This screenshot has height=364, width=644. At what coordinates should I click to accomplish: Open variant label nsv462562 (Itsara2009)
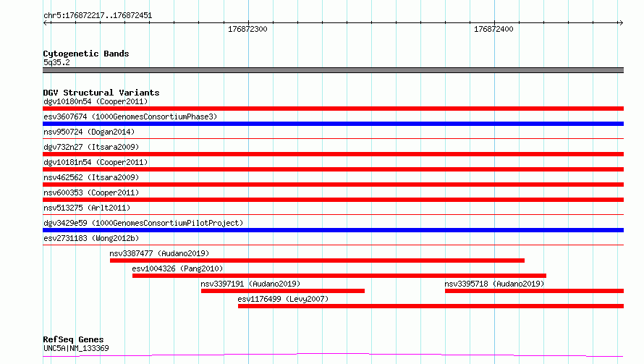(91, 177)
